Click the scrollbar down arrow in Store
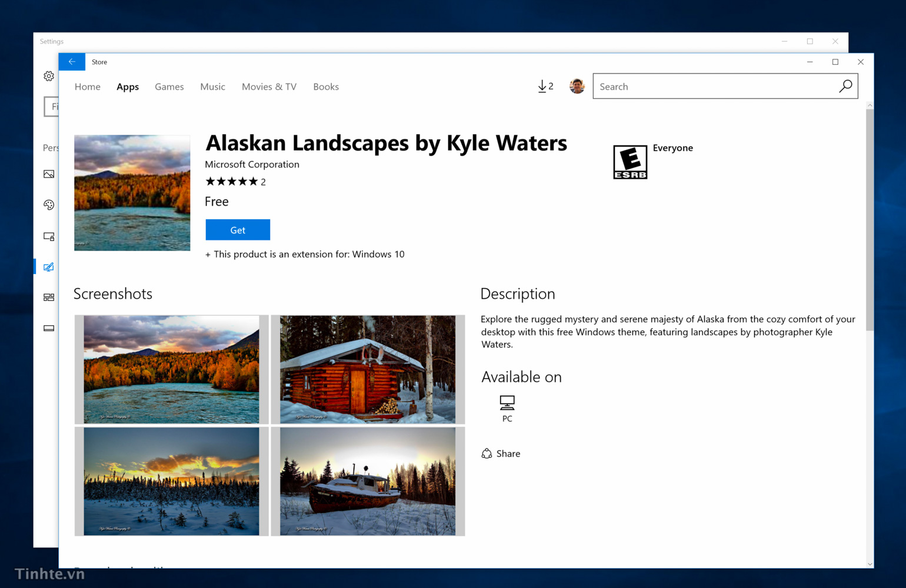This screenshot has width=906, height=588. (x=870, y=564)
